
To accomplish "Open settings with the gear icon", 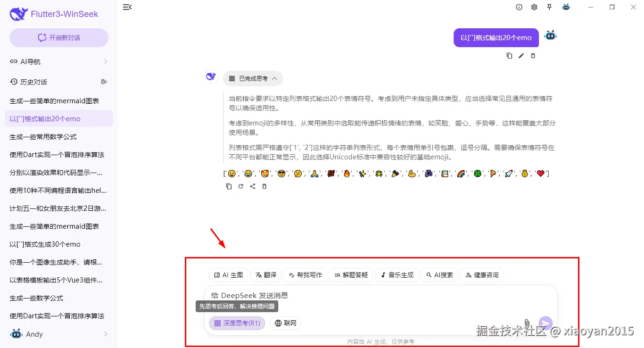I will click(534, 7).
